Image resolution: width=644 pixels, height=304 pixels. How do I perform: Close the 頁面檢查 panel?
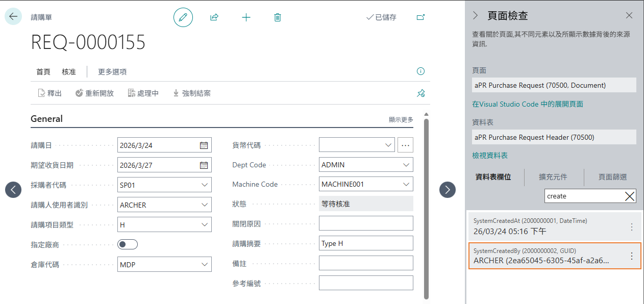[x=629, y=15]
